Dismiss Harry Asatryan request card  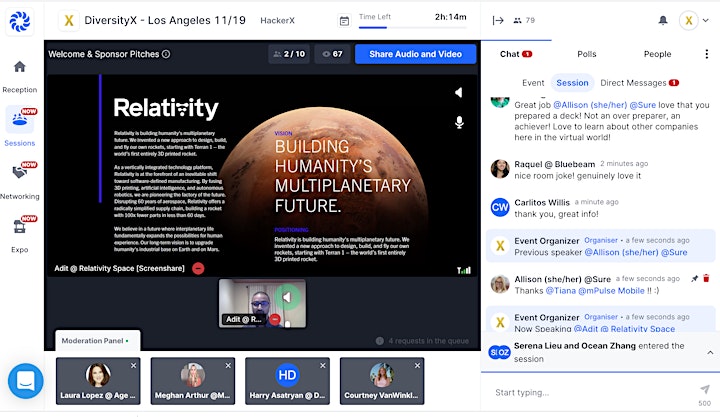pos(322,366)
